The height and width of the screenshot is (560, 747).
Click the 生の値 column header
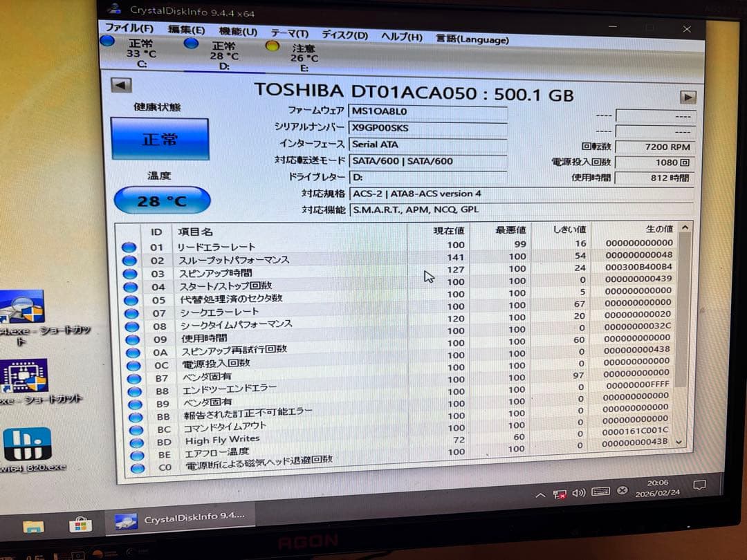(634, 229)
